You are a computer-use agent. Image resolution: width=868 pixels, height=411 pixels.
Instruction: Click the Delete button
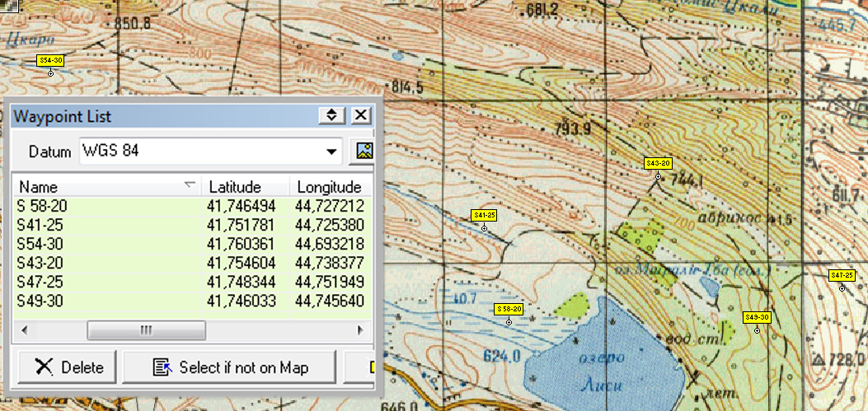point(67,367)
